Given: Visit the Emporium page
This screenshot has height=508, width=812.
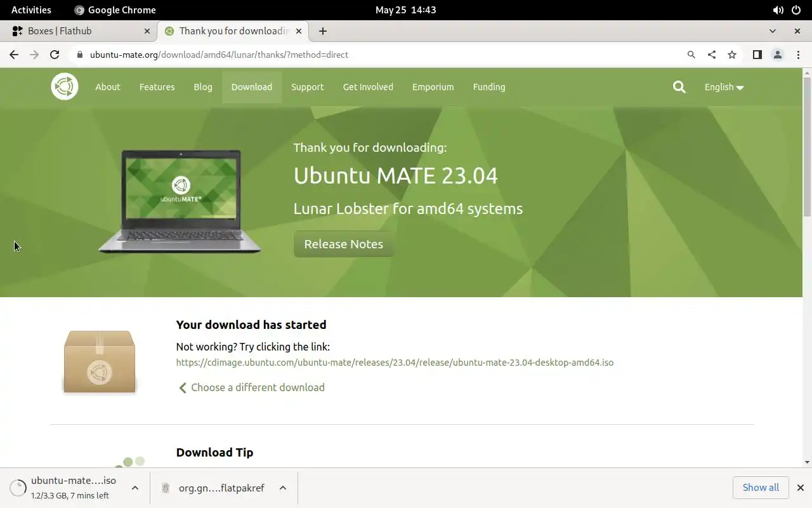Looking at the screenshot, I should (x=433, y=87).
